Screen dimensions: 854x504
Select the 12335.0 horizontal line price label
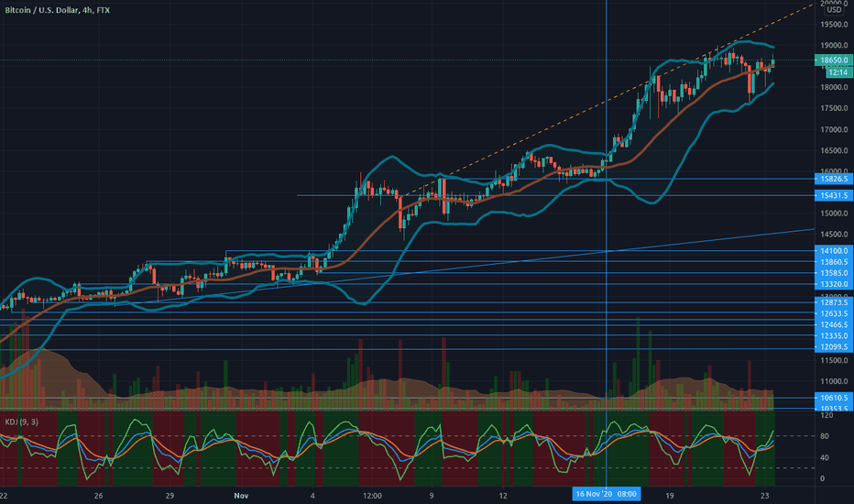[x=833, y=335]
